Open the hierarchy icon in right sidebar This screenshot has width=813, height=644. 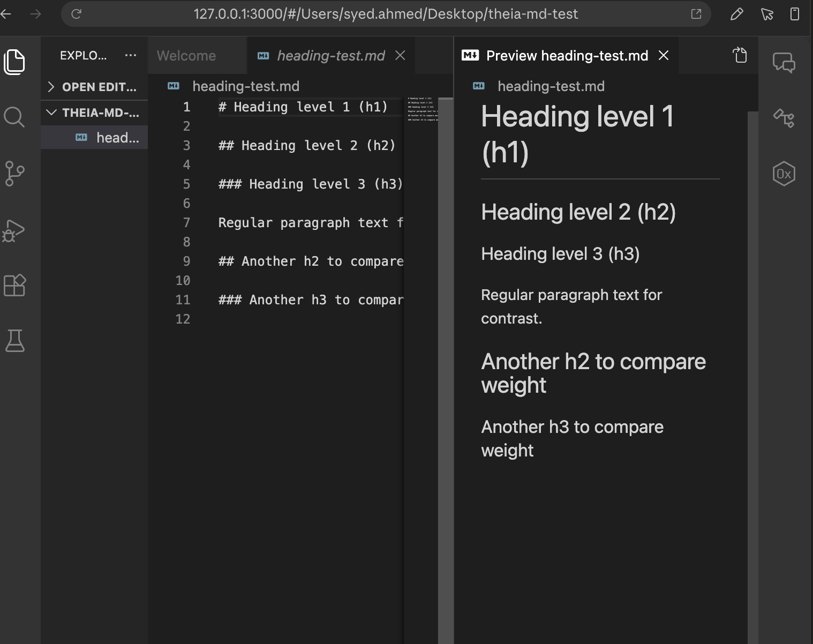(784, 117)
